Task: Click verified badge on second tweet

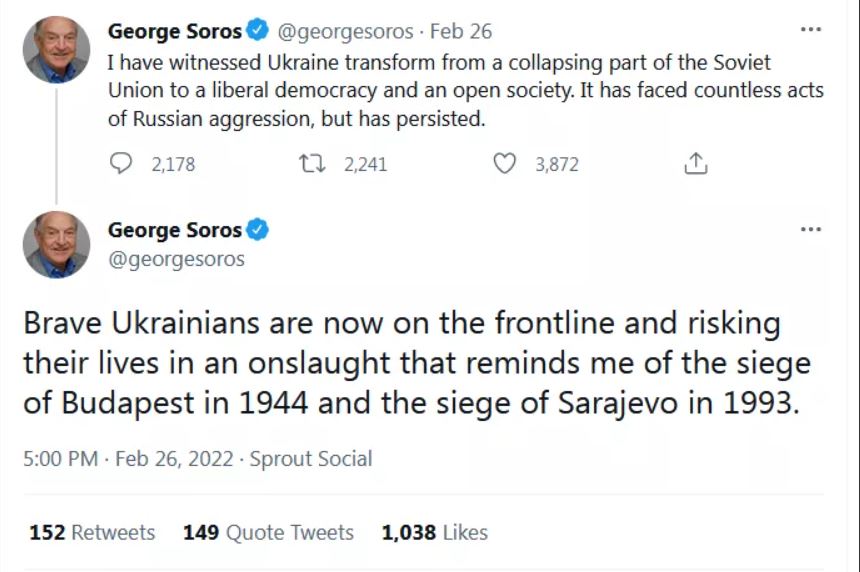Action: click(x=257, y=230)
